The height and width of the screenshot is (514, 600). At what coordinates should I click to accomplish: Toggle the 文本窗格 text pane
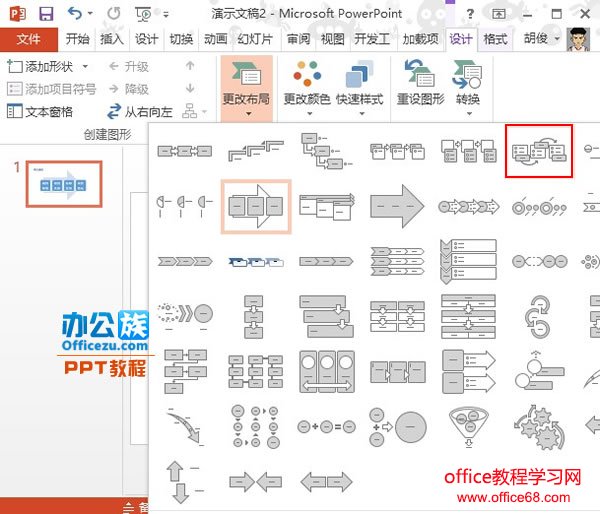[40, 111]
